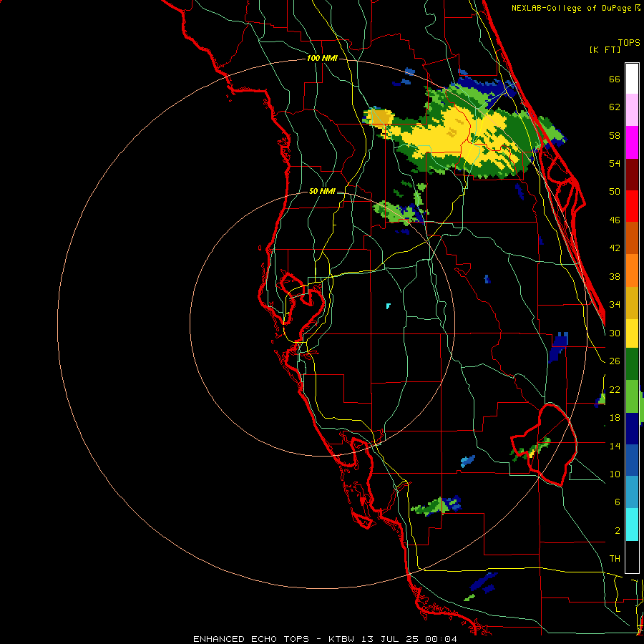Click the white swatch in the tops legend

coord(632,79)
